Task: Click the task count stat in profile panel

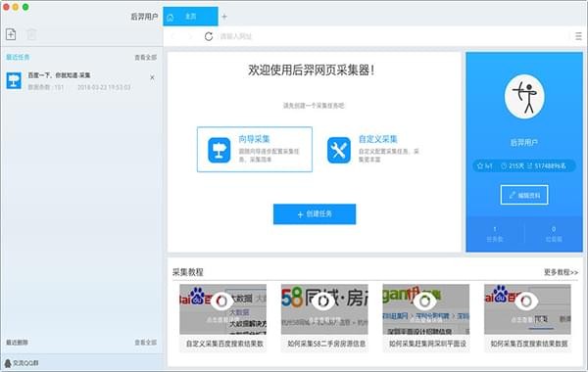Action: [495, 234]
